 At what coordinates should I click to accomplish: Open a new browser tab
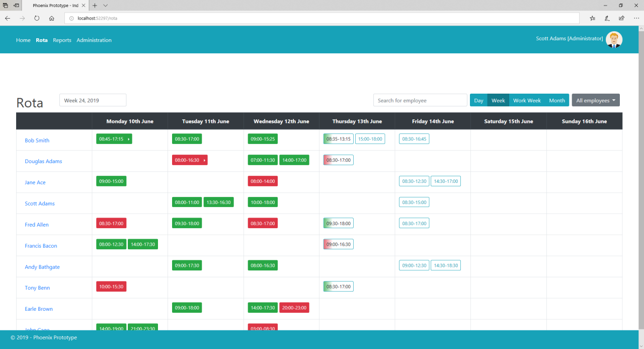(95, 6)
